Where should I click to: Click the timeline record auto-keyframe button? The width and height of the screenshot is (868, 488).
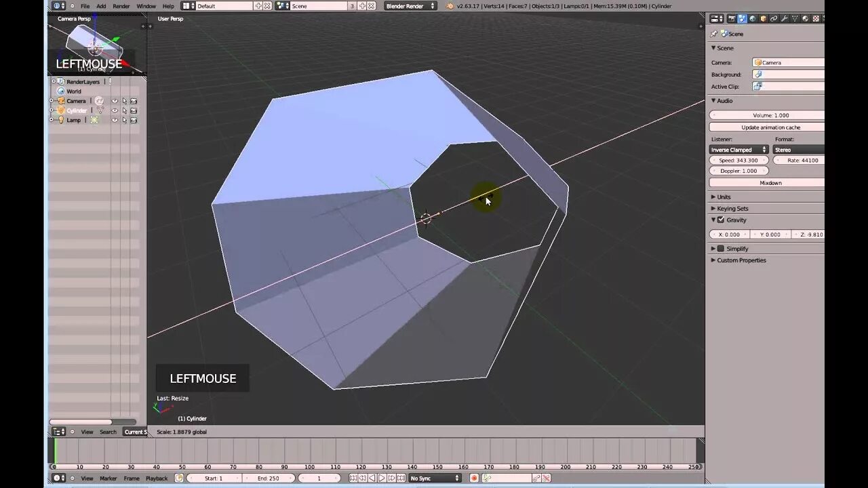point(474,478)
